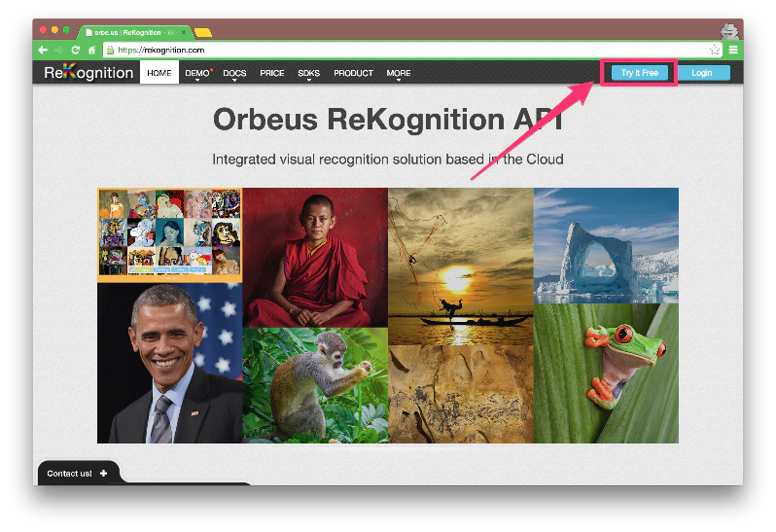776x532 pixels.
Task: Bookmark page with star icon
Action: point(715,50)
